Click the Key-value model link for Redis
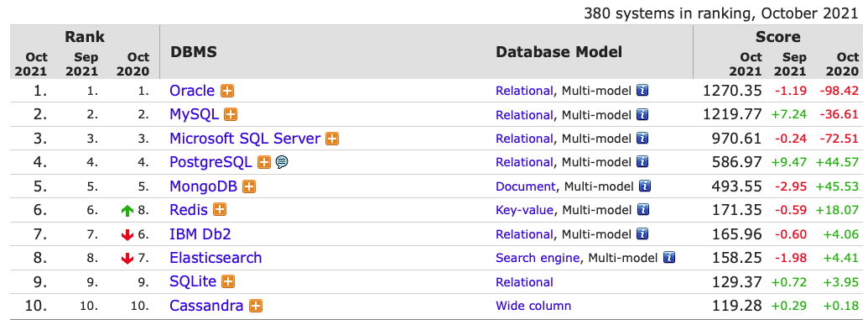868x320 pixels. (524, 210)
